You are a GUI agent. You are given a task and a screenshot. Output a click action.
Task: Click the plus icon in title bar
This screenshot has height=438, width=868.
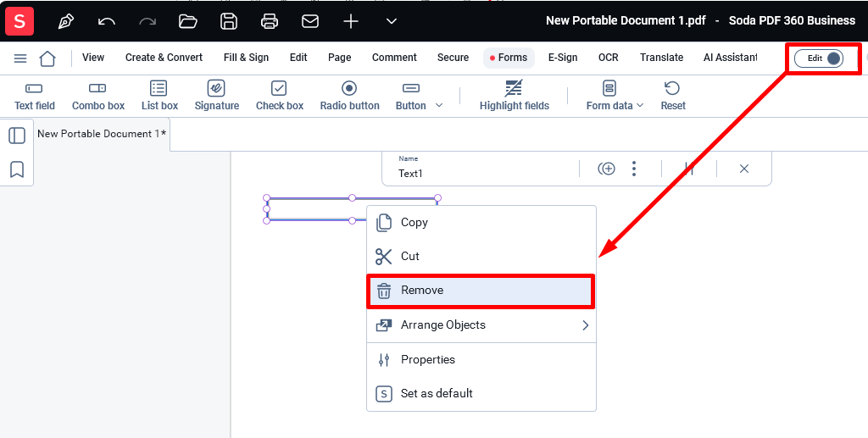tap(351, 21)
